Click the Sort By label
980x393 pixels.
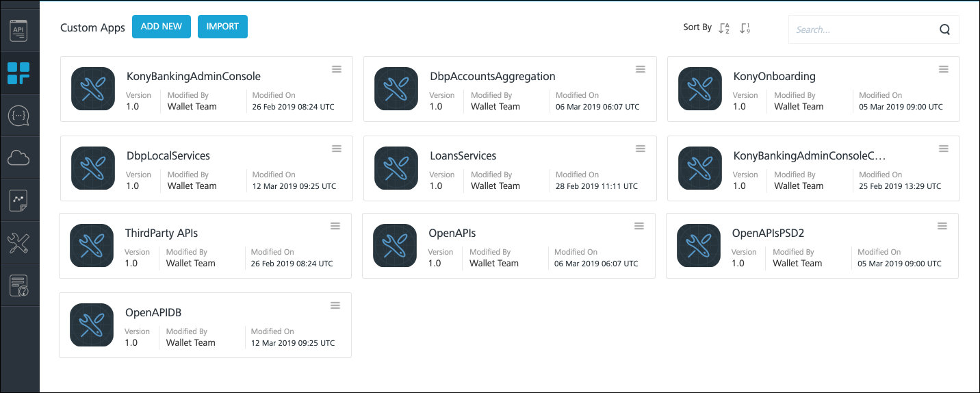[697, 27]
